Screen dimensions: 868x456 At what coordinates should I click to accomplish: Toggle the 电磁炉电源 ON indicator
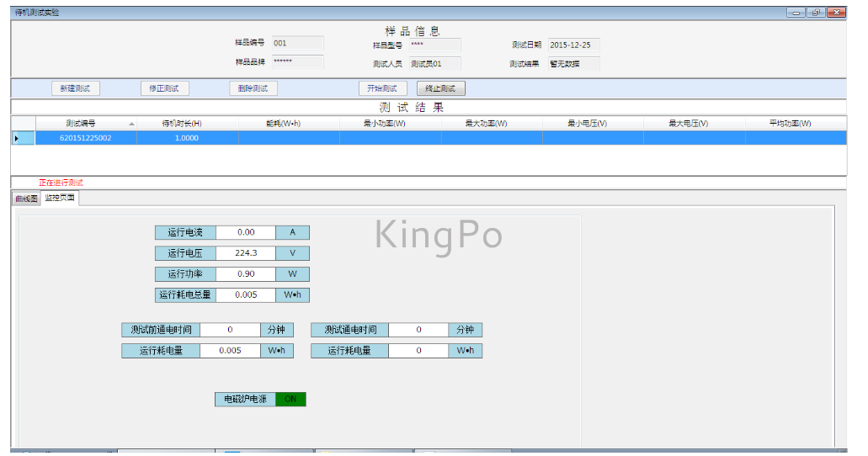coord(290,399)
